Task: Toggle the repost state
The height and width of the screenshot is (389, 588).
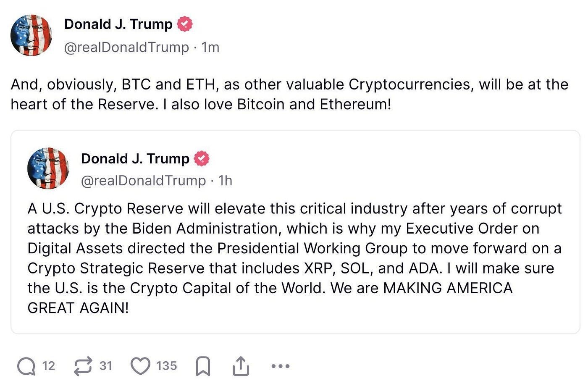Action: [x=84, y=365]
